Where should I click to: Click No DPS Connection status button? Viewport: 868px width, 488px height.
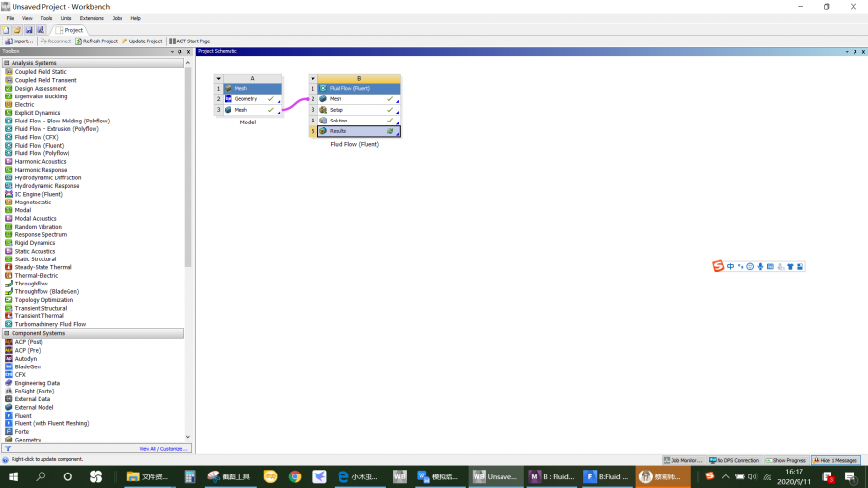[x=734, y=460]
